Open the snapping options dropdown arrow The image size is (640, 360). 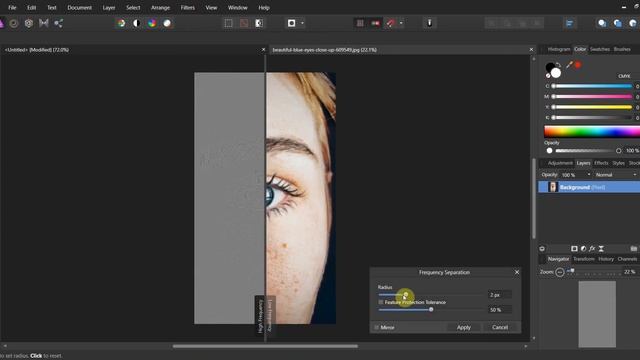click(401, 23)
